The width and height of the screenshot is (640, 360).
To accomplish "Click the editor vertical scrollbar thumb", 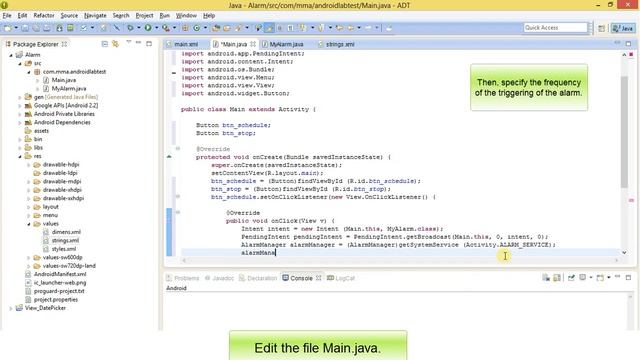I will click(624, 131).
